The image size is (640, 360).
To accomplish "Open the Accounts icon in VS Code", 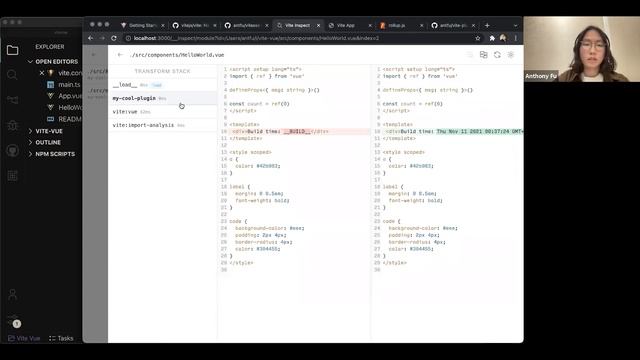I will (x=12, y=294).
